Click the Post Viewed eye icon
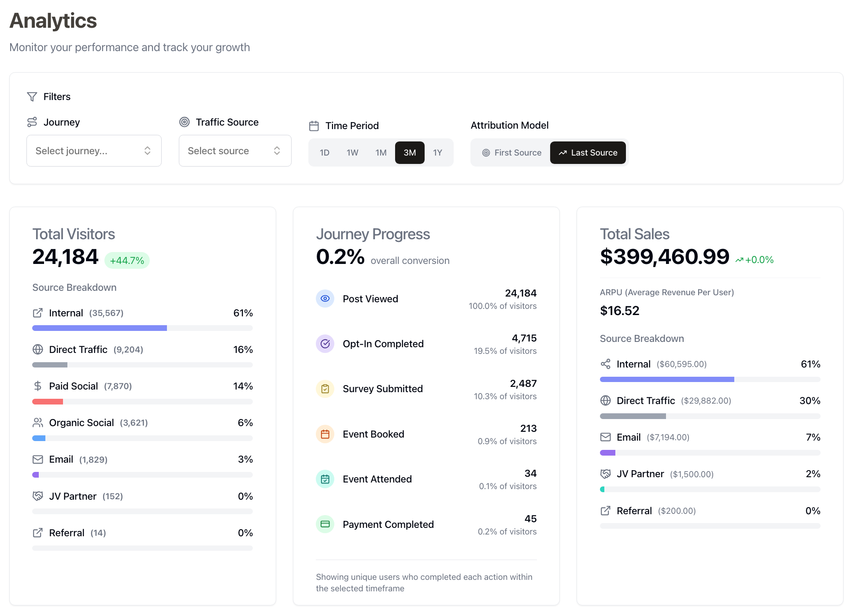This screenshot has width=851, height=616. pyautogui.click(x=325, y=298)
